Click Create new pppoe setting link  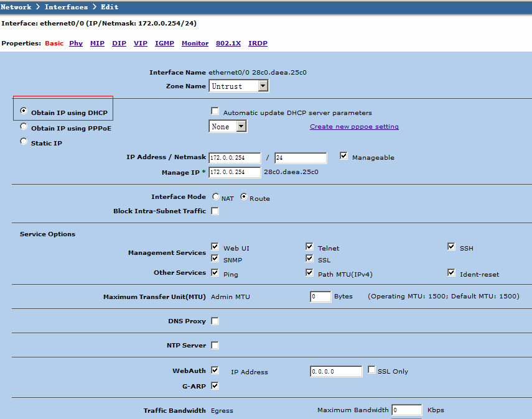(x=354, y=127)
